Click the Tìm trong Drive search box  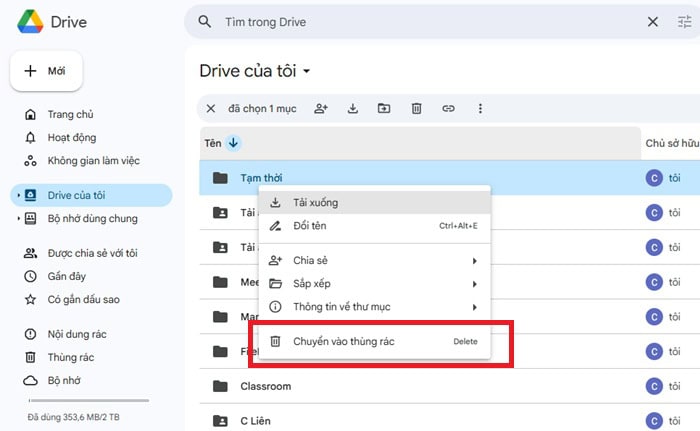(420, 21)
